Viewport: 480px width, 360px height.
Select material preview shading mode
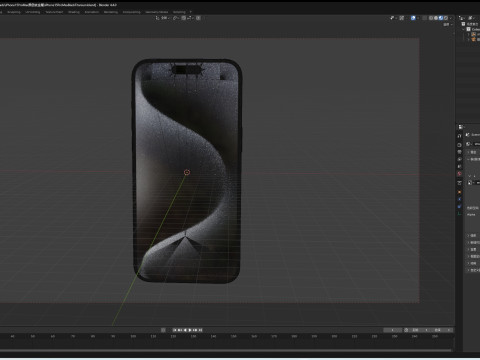[x=441, y=18]
